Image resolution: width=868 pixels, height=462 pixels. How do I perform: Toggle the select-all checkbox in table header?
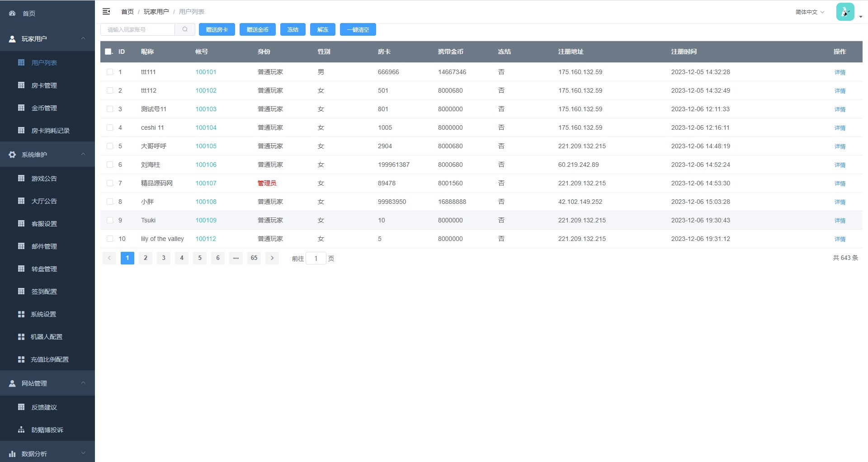pos(108,52)
